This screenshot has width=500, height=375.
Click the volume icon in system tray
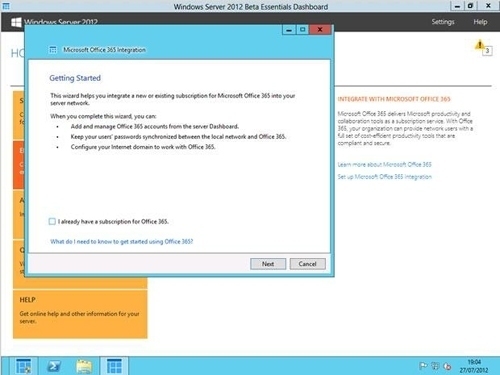447,366
